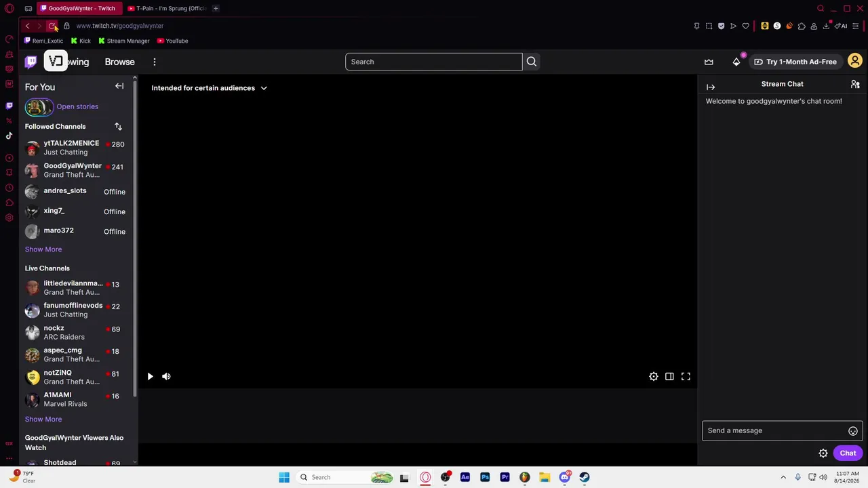Go back to the previous page

27,26
